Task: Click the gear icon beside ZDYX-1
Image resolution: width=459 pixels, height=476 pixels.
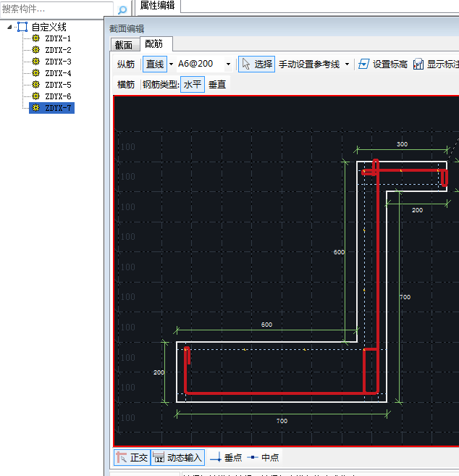Action: pyautogui.click(x=35, y=38)
